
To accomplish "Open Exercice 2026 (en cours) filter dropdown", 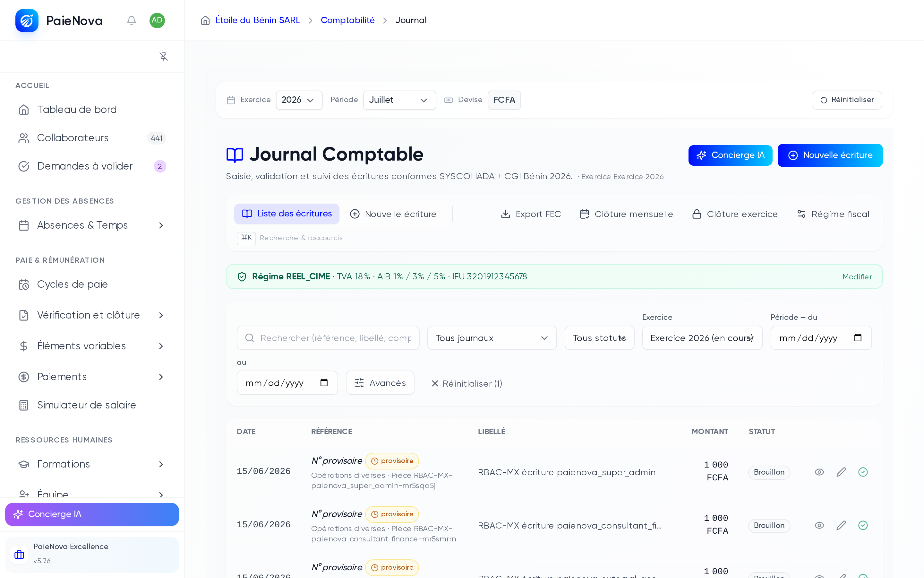I will [x=702, y=338].
